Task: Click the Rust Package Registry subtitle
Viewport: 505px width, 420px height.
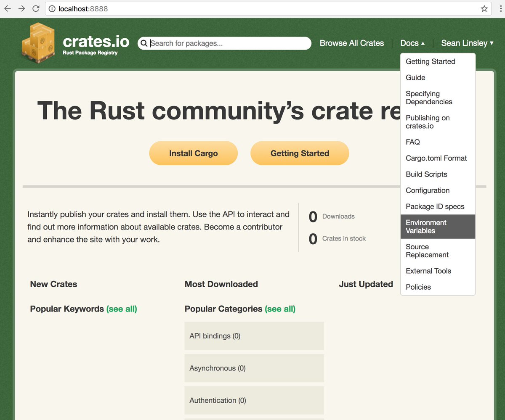Action: click(90, 53)
